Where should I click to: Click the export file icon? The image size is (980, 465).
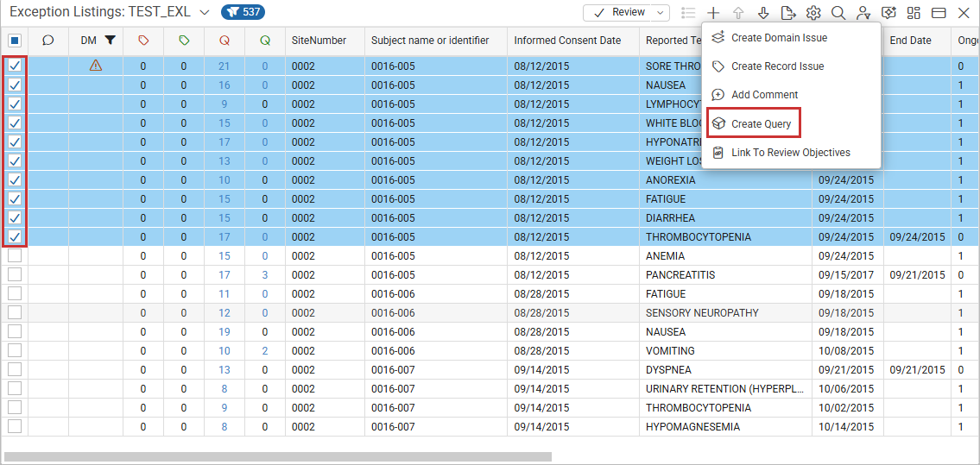tap(788, 12)
